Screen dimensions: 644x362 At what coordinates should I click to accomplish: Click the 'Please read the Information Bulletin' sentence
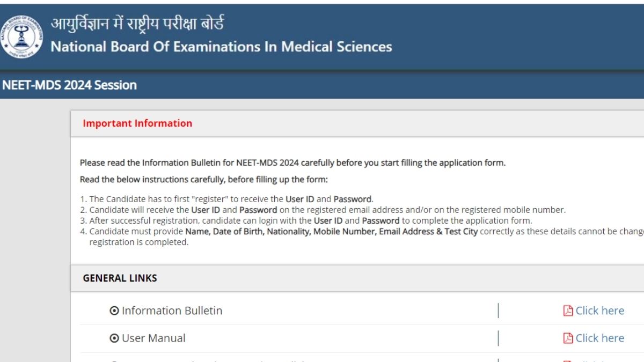click(x=292, y=163)
